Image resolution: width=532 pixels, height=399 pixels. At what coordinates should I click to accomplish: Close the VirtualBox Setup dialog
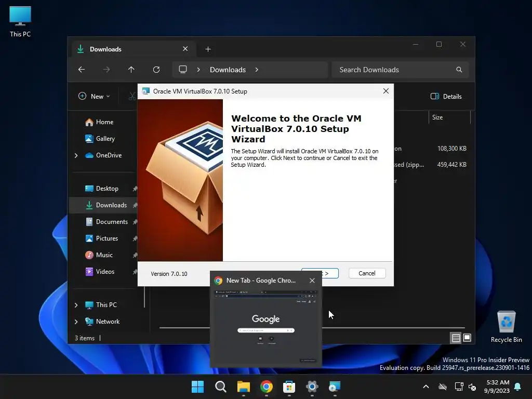386,91
